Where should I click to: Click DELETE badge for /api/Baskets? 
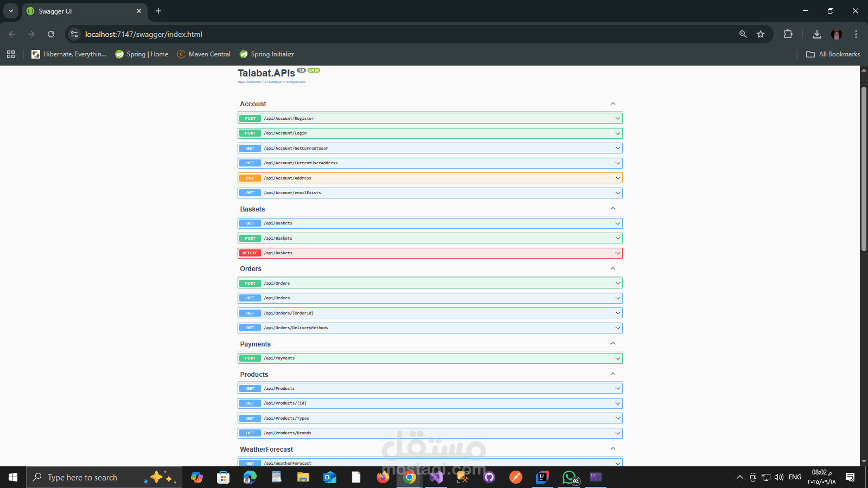250,253
